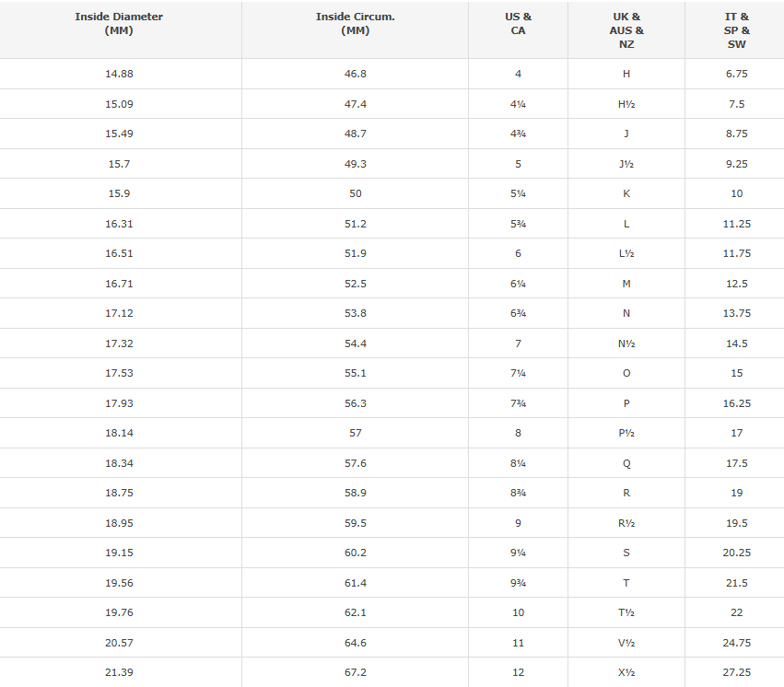This screenshot has width=784, height=687.
Task: Click the Inside Circum. (MM) column header
Action: click(x=356, y=23)
